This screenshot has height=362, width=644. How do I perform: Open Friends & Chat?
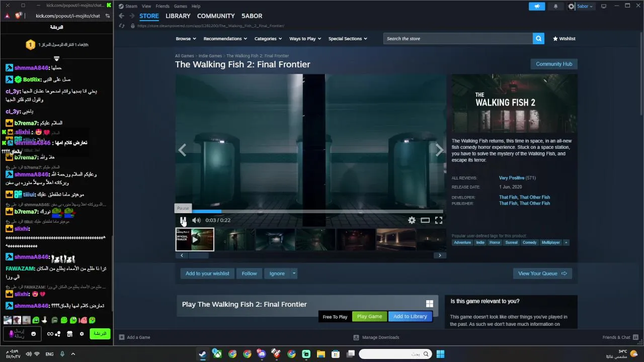pos(620,337)
